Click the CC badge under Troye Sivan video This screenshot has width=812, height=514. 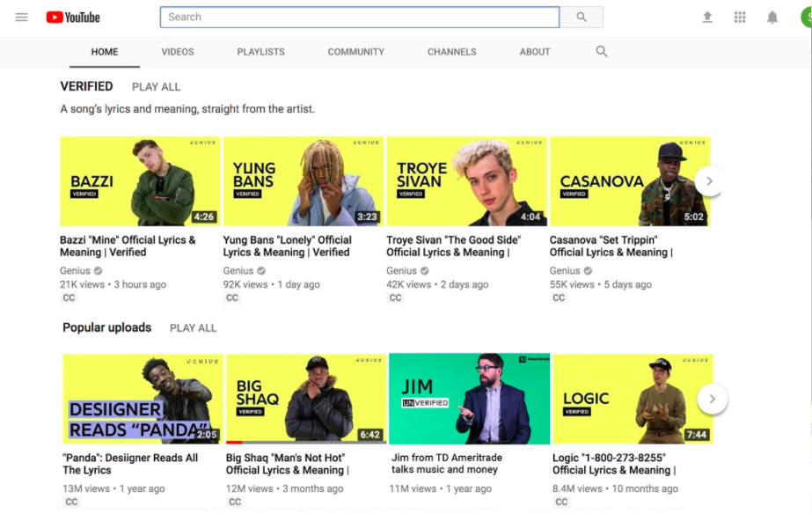395,298
